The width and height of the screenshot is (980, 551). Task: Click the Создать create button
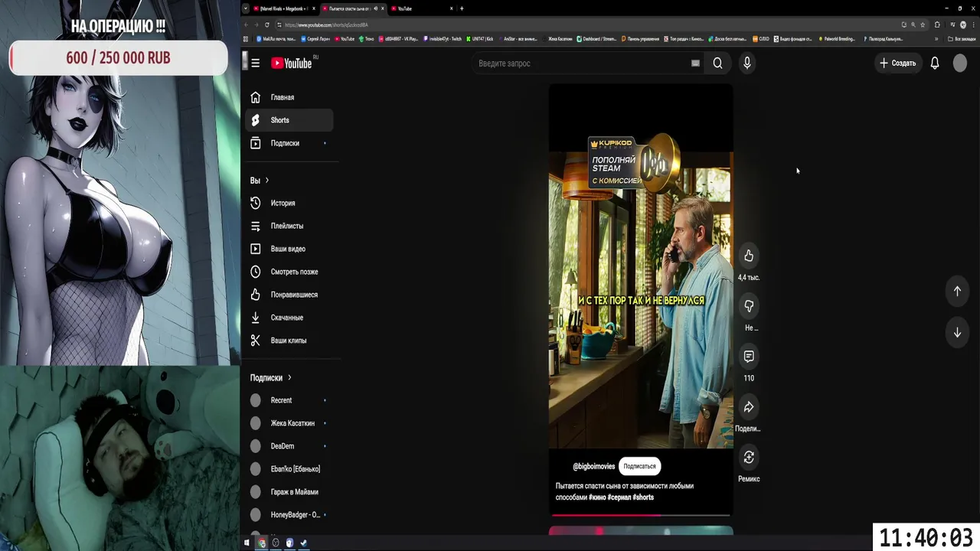tap(897, 64)
